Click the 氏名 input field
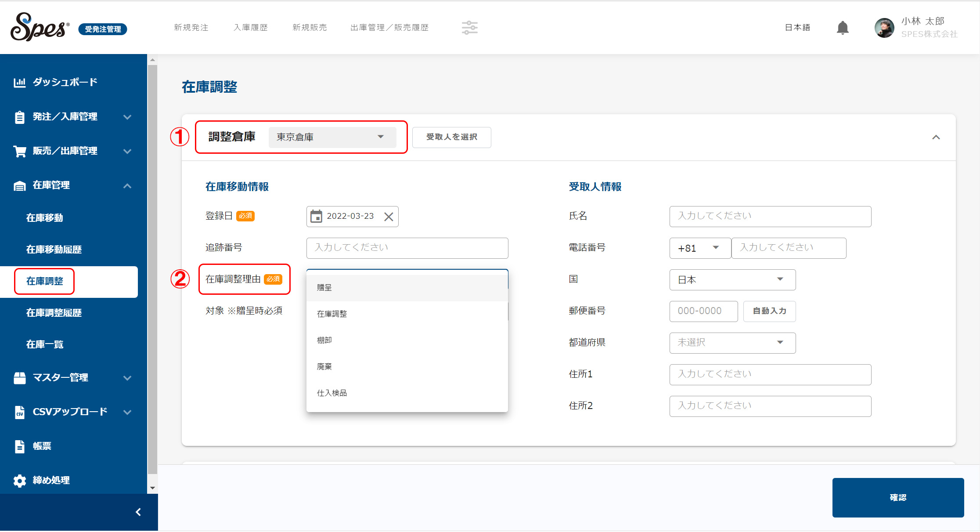Screen dimensions: 980x532 click(x=770, y=217)
